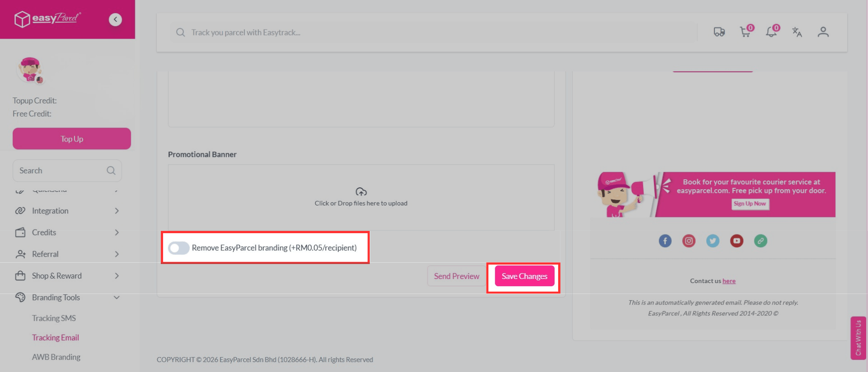This screenshot has height=372, width=868.
Task: Click 'Free Credit:' label
Action: 32,114
